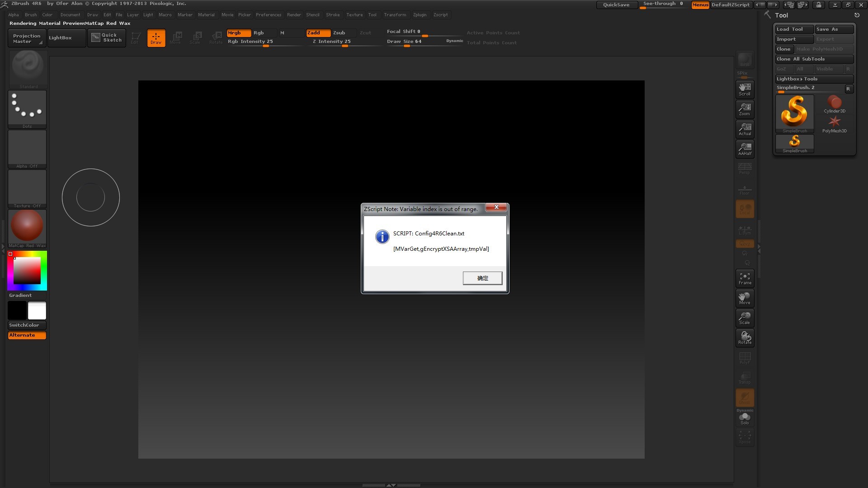
Task: Select the Cylinder3D tool
Action: coord(835,104)
